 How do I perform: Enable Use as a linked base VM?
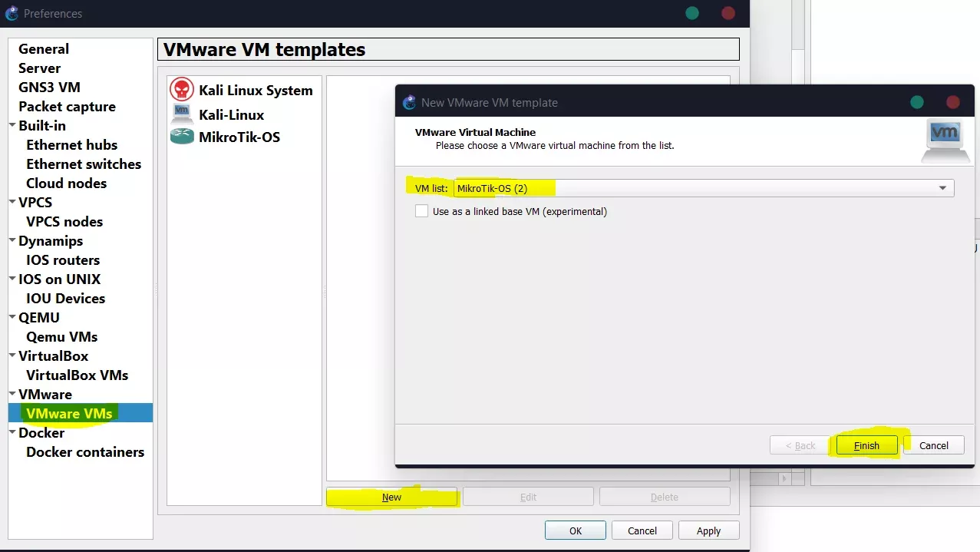pos(421,211)
